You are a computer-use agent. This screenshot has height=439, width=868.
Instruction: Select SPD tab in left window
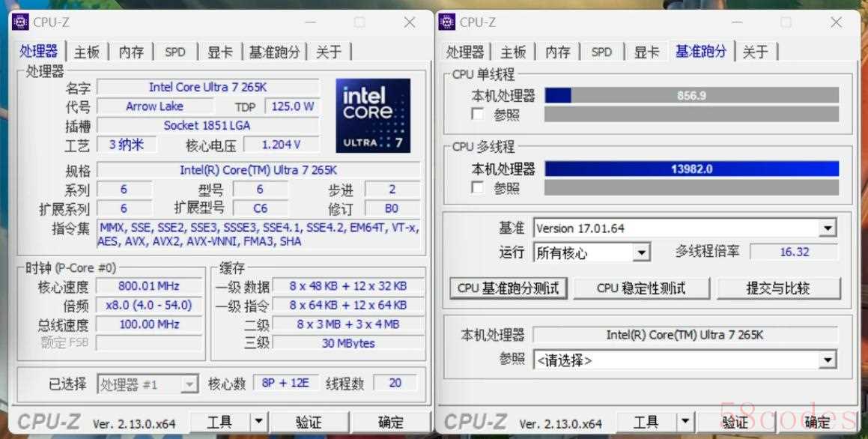point(175,52)
